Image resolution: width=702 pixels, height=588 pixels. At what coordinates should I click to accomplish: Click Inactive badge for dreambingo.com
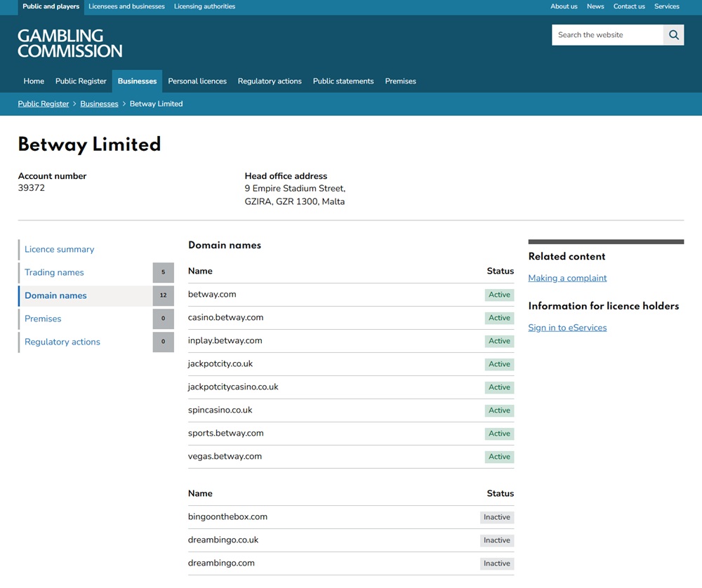pos(497,563)
